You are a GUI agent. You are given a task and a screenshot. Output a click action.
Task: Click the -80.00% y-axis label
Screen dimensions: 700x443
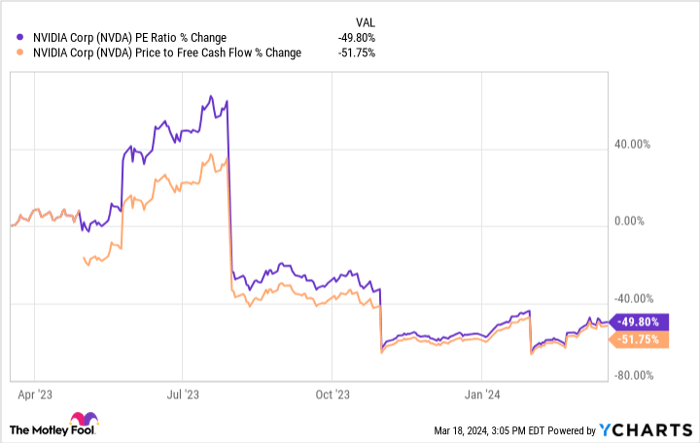point(632,375)
